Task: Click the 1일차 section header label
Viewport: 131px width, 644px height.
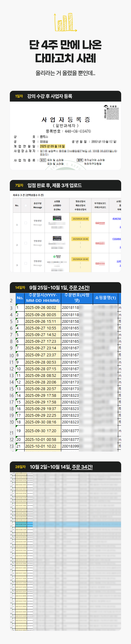Action: (19, 96)
